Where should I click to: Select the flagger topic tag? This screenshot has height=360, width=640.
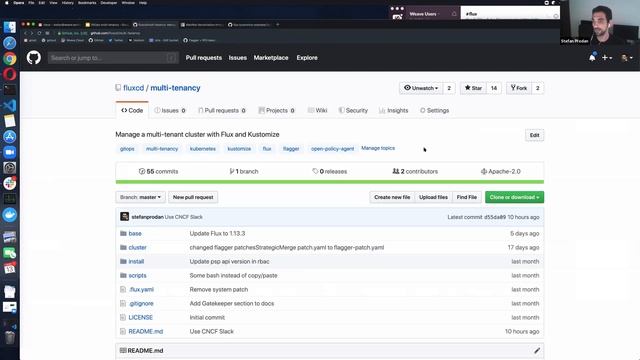(x=291, y=149)
